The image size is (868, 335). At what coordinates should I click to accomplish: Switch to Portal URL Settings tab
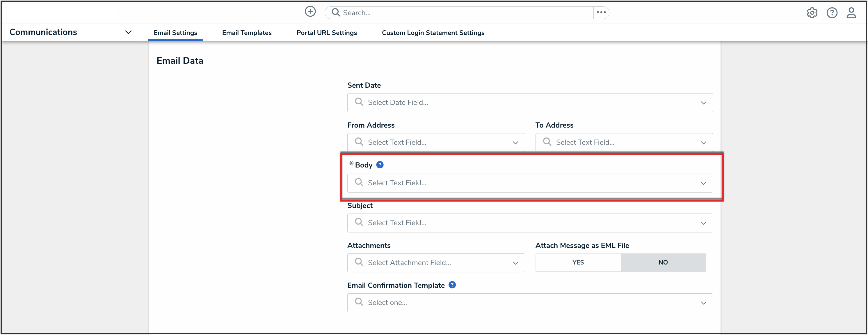[x=326, y=33]
